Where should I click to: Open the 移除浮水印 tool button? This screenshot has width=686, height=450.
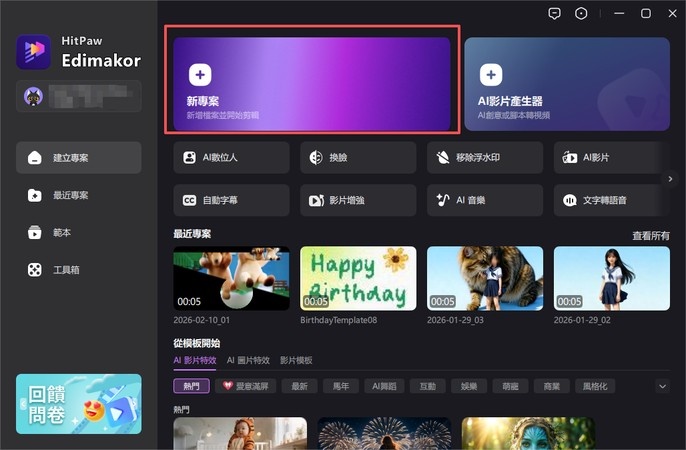485,157
